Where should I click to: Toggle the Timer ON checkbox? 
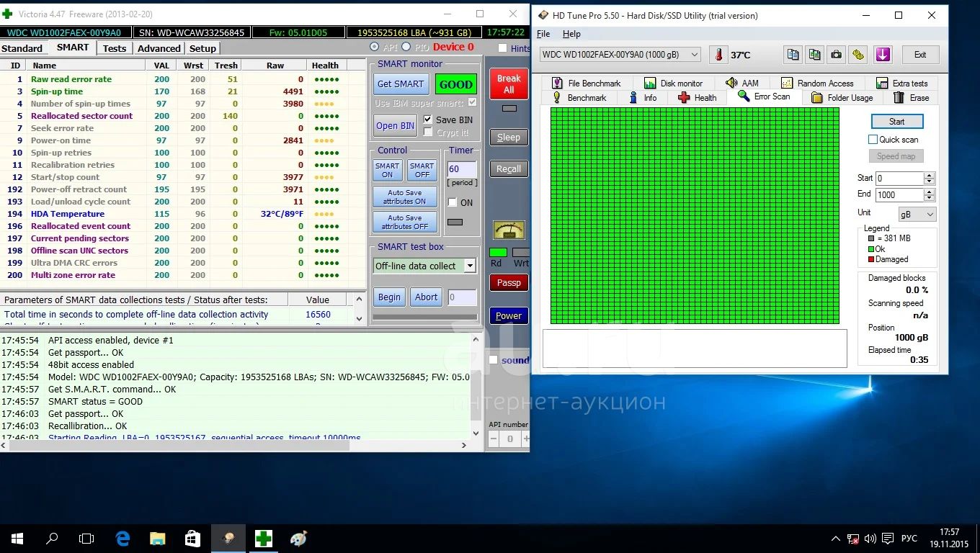coord(453,202)
